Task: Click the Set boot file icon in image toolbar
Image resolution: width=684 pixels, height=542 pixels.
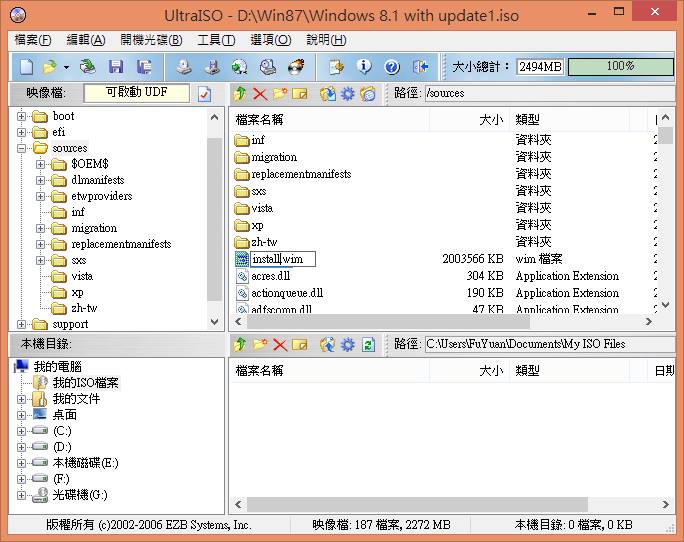Action: click(368, 93)
